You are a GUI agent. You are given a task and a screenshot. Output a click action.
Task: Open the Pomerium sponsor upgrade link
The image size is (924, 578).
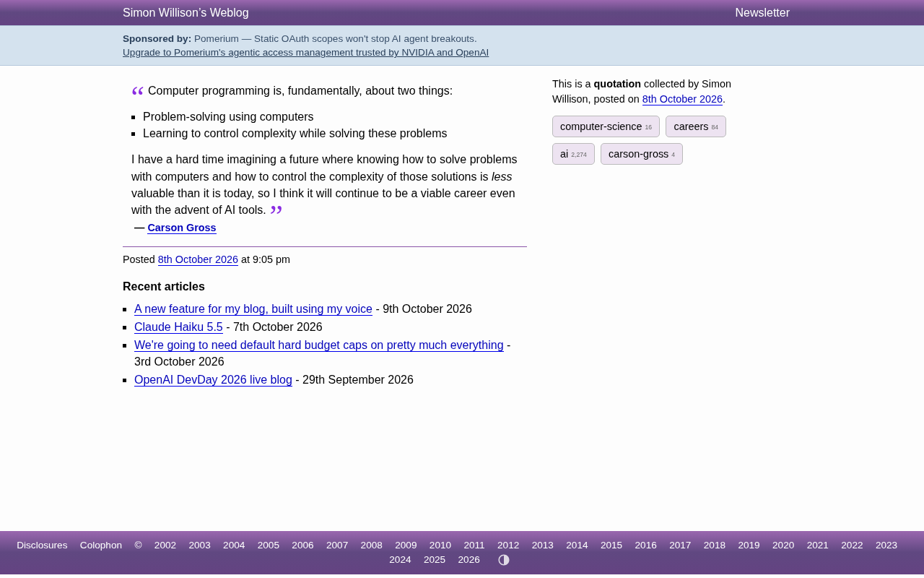(305, 53)
